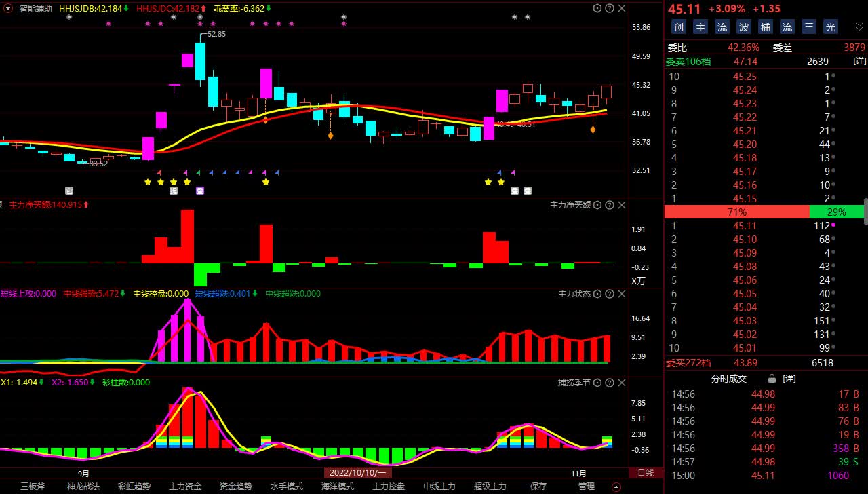Click the 捕 tag icon
The image size is (868, 494).
coord(766,27)
